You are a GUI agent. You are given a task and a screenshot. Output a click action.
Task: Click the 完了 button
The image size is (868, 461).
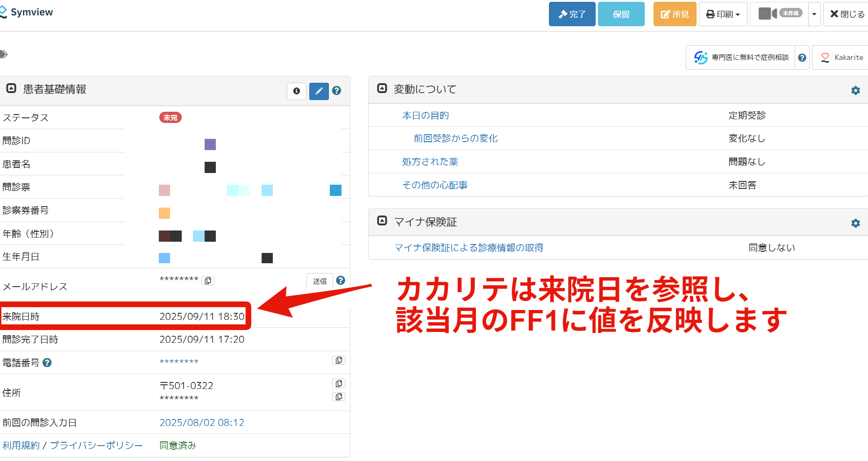(x=572, y=14)
